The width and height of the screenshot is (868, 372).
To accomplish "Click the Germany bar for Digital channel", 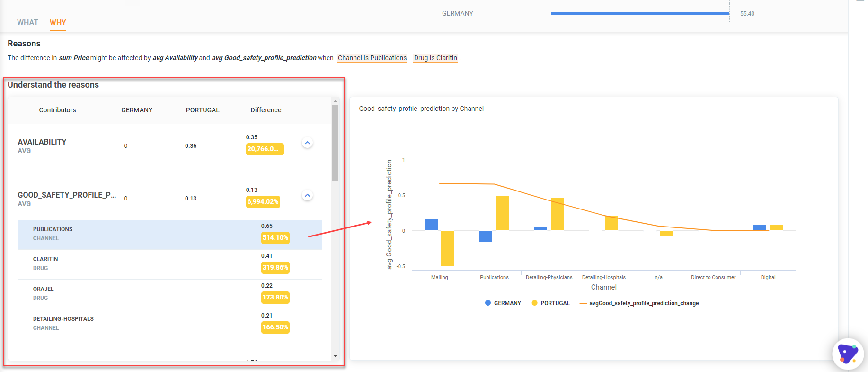I will point(760,228).
